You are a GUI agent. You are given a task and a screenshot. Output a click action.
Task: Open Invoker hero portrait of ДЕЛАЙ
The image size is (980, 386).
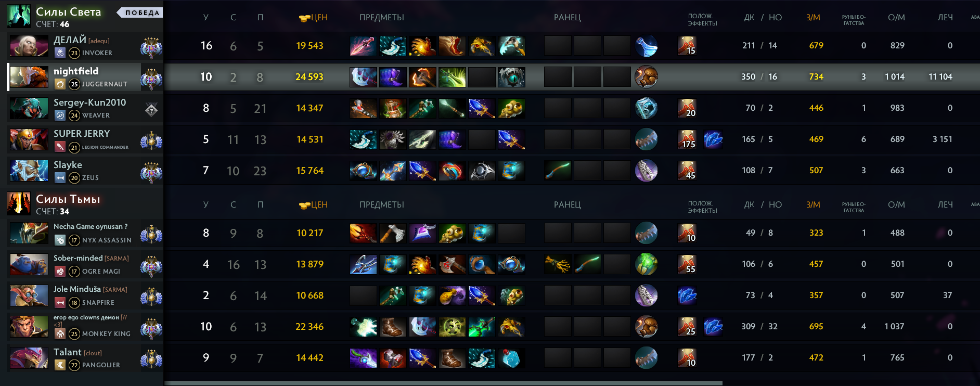pos(29,46)
